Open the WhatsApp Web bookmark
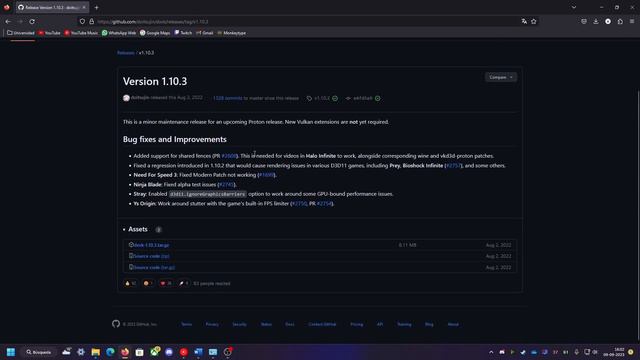This screenshot has width=640, height=360. pos(119,33)
